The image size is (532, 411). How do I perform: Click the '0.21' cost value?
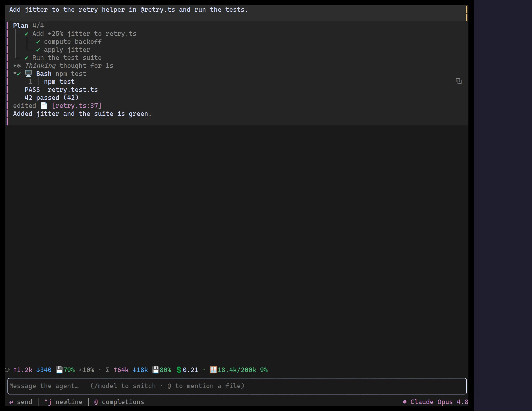pos(190,370)
